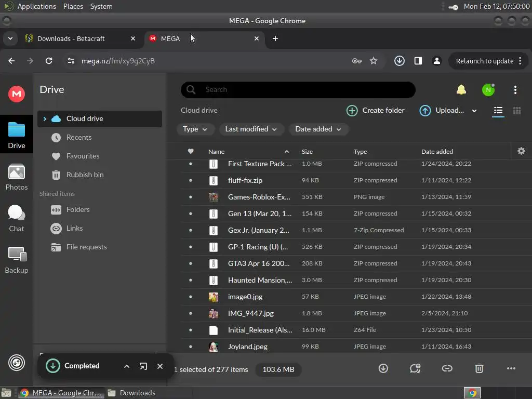The height and width of the screenshot is (399, 532).
Task: Toggle favourite dot for Gex Jr. row
Action: (190, 230)
